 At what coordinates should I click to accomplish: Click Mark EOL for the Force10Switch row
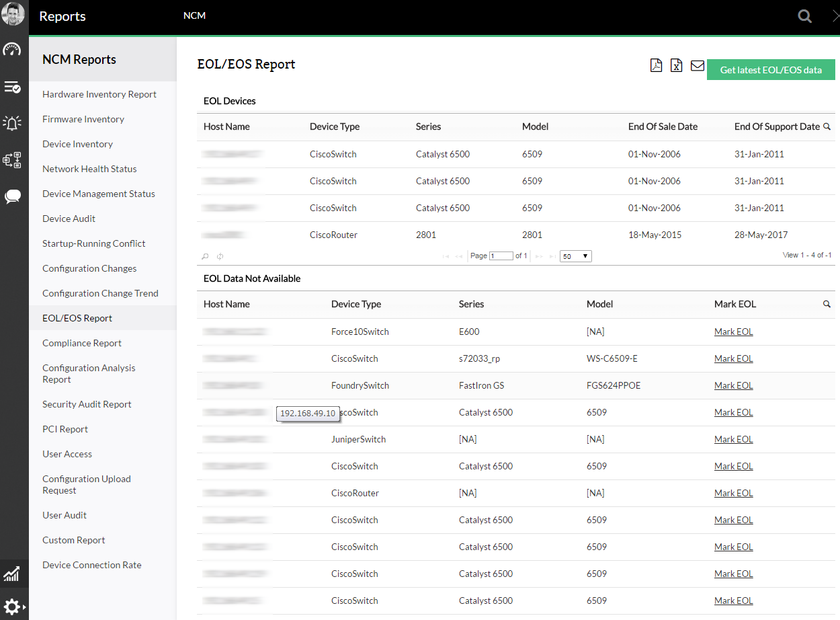(733, 332)
